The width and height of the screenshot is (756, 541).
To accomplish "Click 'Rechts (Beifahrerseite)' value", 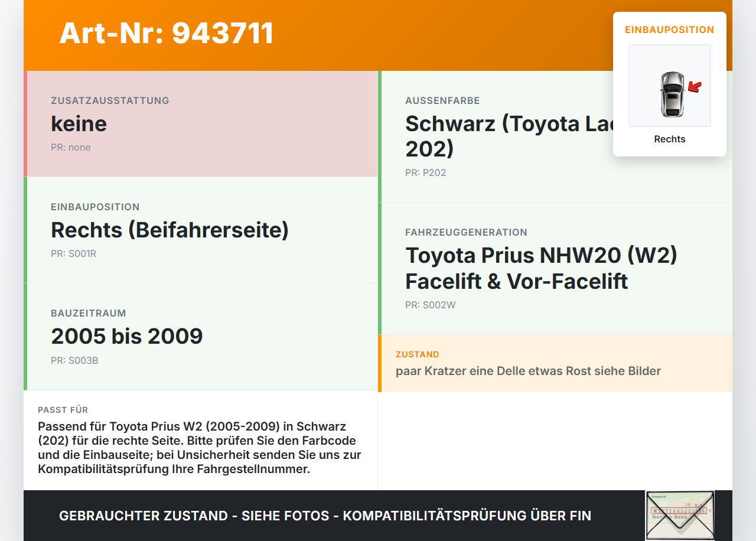I will pyautogui.click(x=170, y=230).
